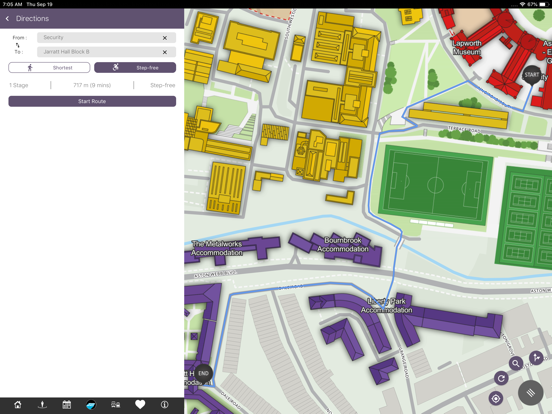Edit the To field Jarratt Hall Block B
552x414 pixels.
tap(106, 52)
